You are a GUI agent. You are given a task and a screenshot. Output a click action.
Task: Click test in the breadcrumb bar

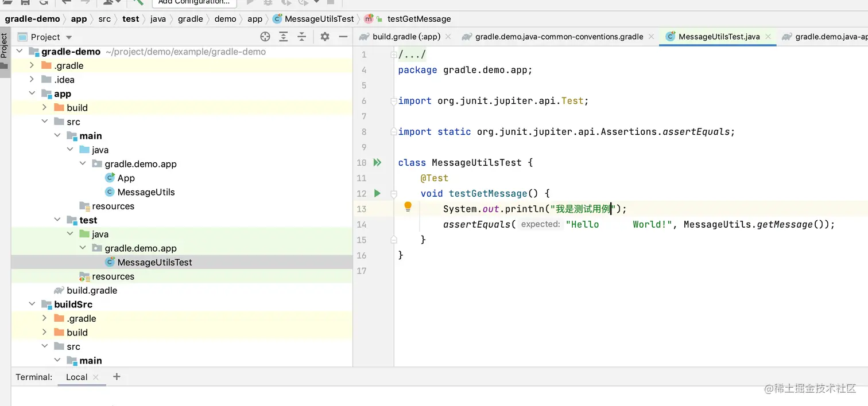click(131, 19)
